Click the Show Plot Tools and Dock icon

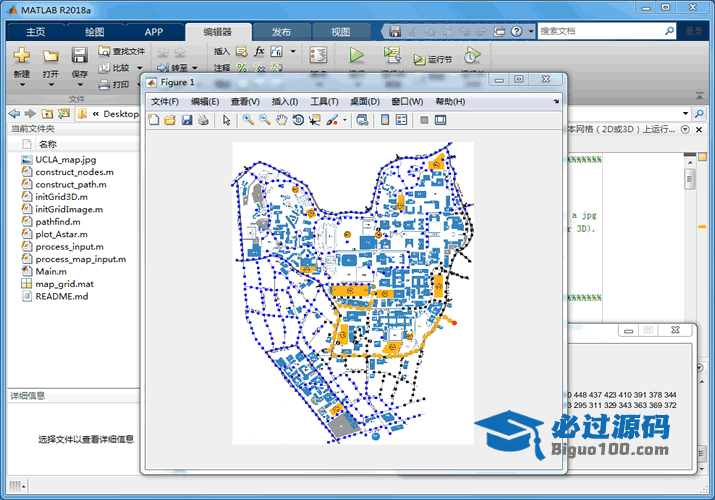[440, 120]
